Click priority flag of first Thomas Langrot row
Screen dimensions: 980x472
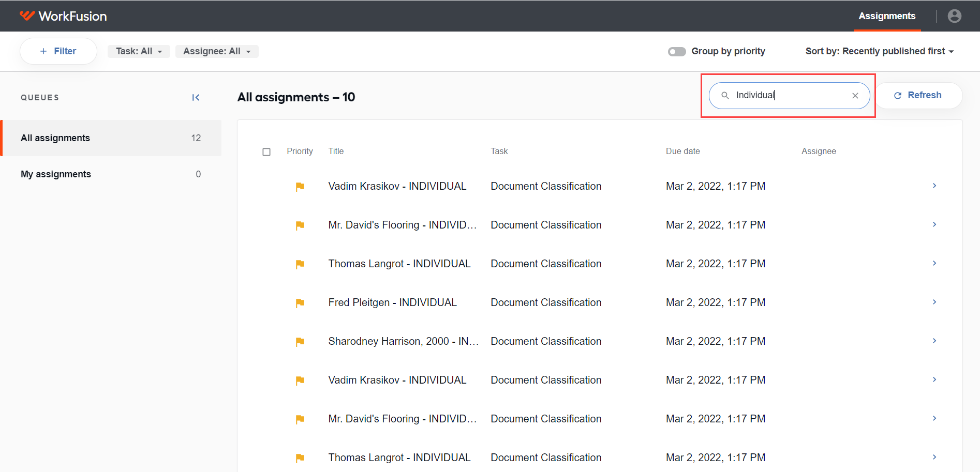[x=300, y=264]
